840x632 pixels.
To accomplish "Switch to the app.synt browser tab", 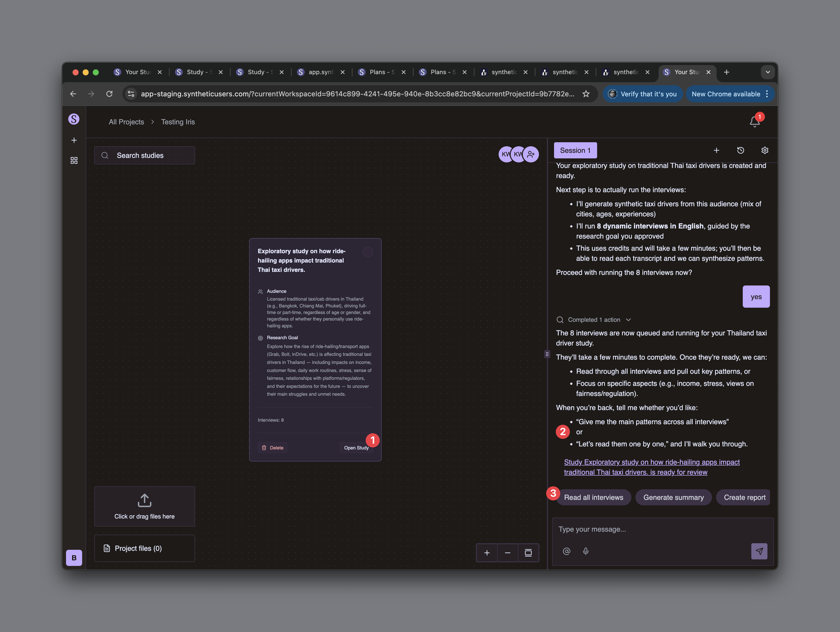I will (x=320, y=72).
